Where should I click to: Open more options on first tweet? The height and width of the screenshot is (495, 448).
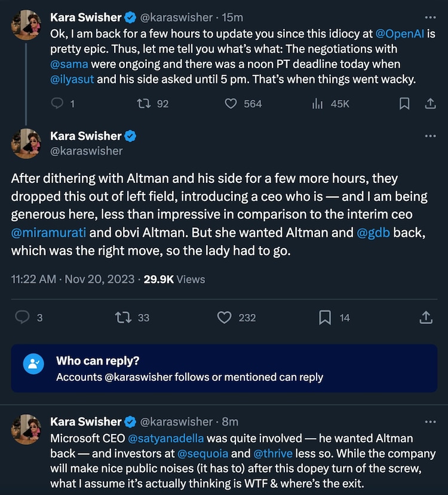click(430, 17)
